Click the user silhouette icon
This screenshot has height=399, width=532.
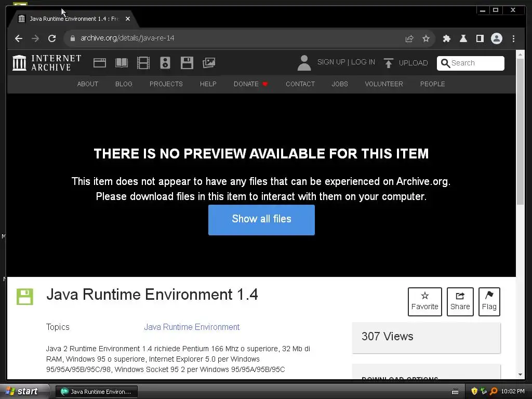click(304, 63)
